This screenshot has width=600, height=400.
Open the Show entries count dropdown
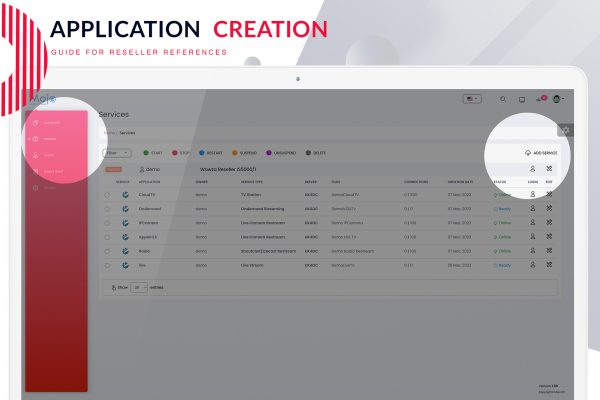tap(139, 287)
